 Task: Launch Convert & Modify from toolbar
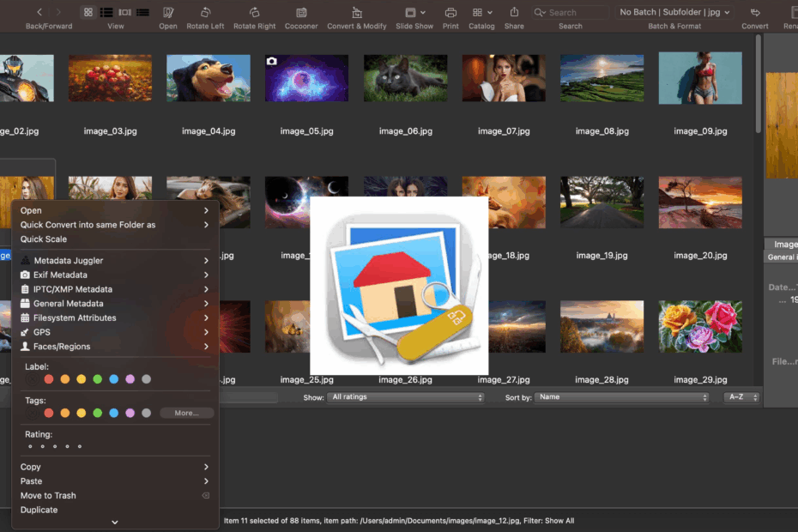click(357, 13)
